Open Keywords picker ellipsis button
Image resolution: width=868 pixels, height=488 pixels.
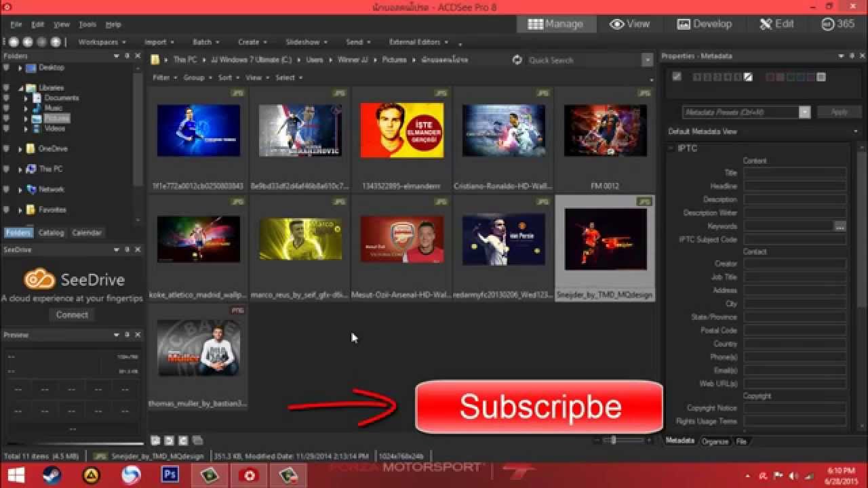pyautogui.click(x=840, y=226)
